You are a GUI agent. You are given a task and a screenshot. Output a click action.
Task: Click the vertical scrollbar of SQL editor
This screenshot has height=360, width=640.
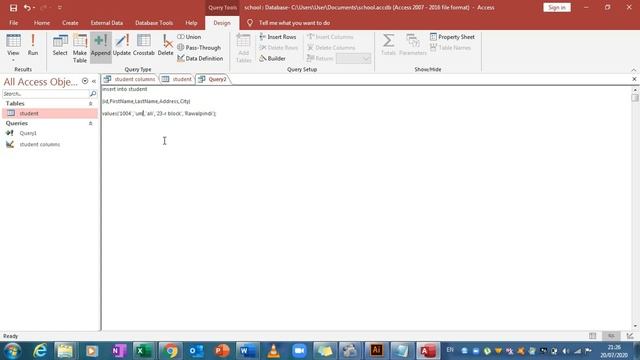(634, 208)
